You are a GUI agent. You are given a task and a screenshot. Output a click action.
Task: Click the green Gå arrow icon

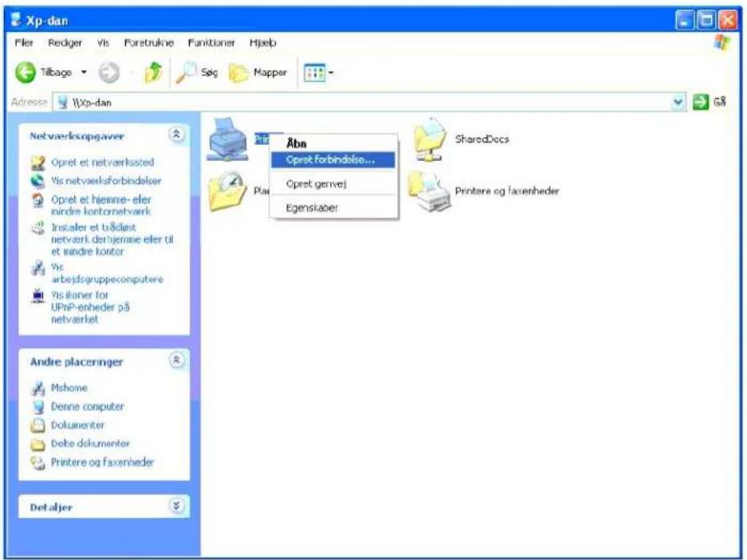pos(700,101)
